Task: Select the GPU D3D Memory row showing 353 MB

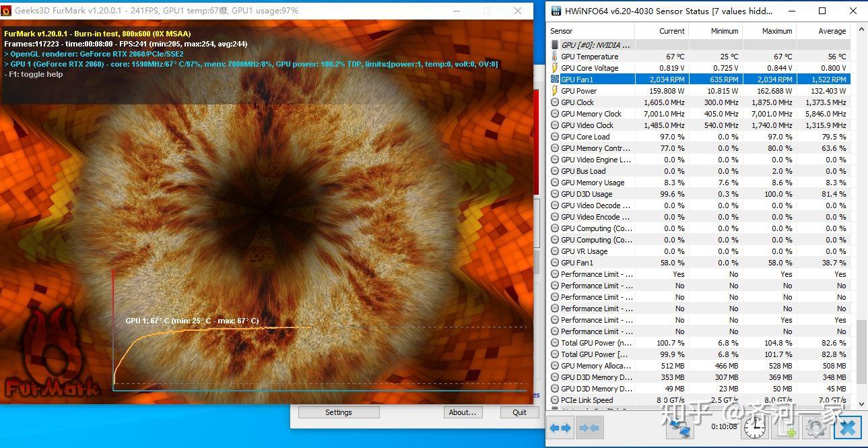Action: click(699, 377)
